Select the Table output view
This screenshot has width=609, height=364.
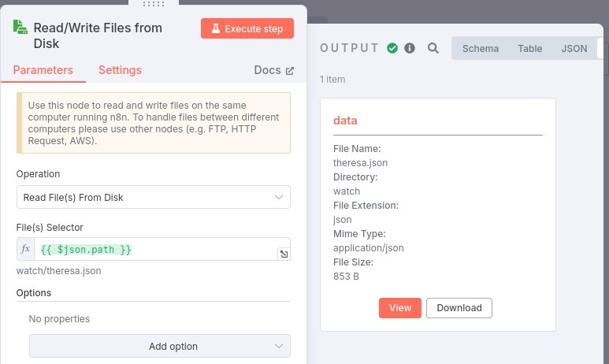tap(529, 49)
